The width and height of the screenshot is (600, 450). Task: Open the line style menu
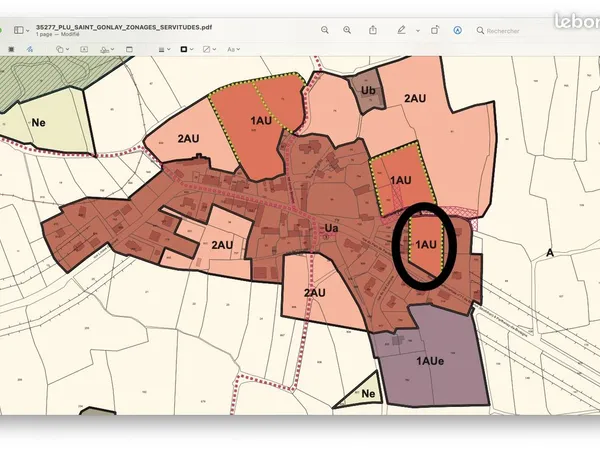(161, 49)
